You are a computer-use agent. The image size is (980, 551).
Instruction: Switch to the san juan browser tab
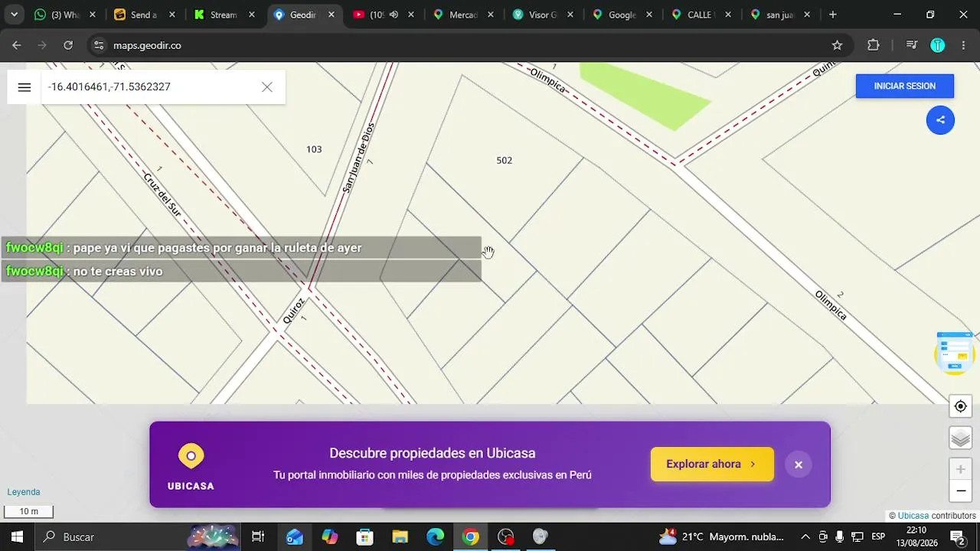781,15
